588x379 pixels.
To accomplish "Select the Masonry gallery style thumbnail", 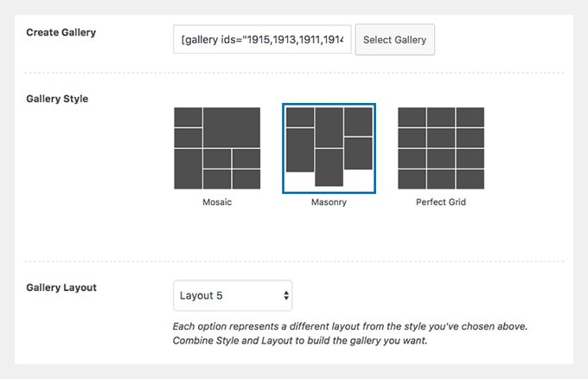I will [x=329, y=148].
